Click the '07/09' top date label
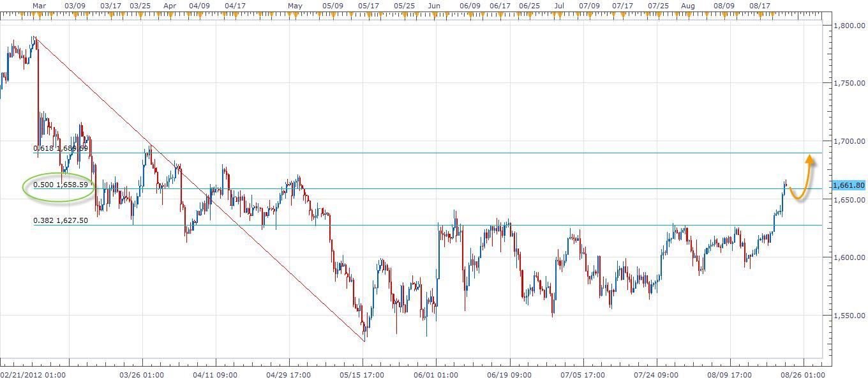868x382 pixels. click(589, 6)
